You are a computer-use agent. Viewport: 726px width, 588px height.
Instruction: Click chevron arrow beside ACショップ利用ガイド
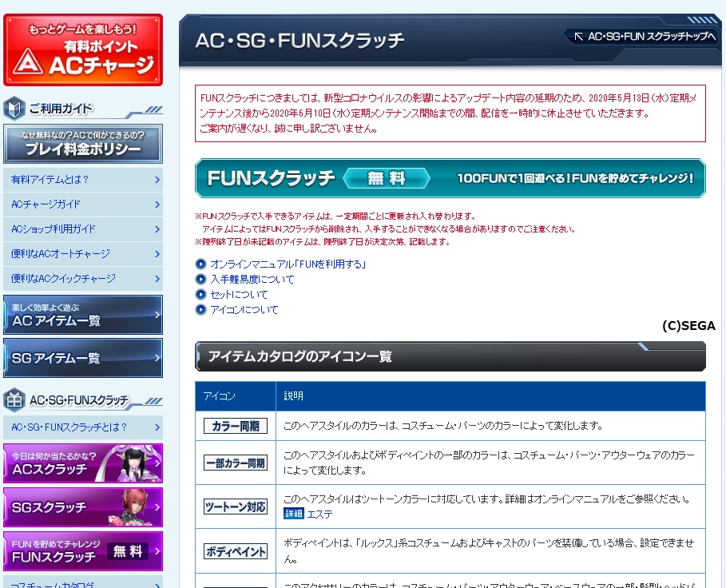click(157, 229)
